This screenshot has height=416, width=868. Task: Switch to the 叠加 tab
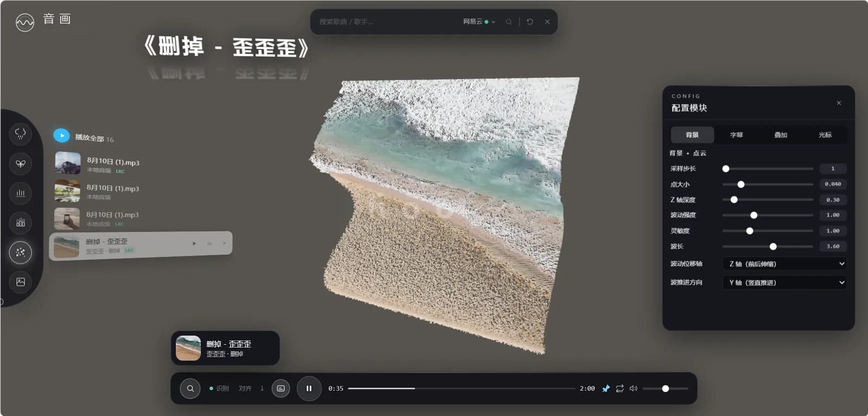(781, 135)
